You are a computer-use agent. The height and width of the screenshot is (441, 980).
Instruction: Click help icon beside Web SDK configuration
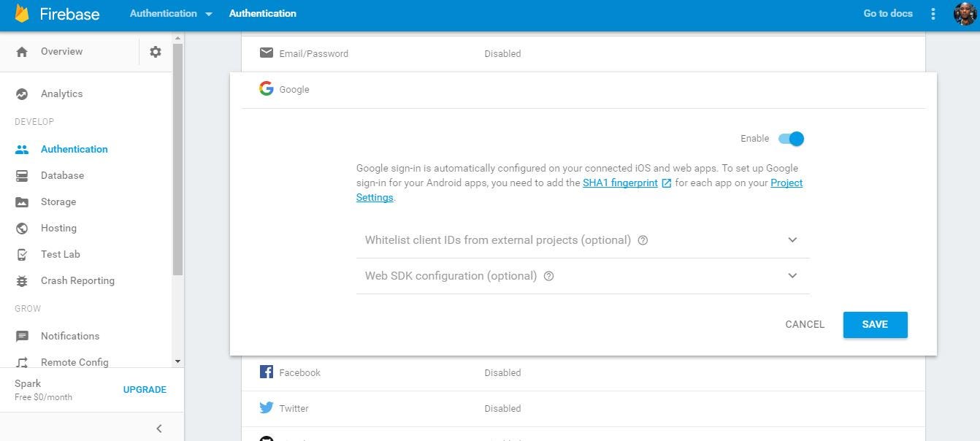(x=549, y=276)
